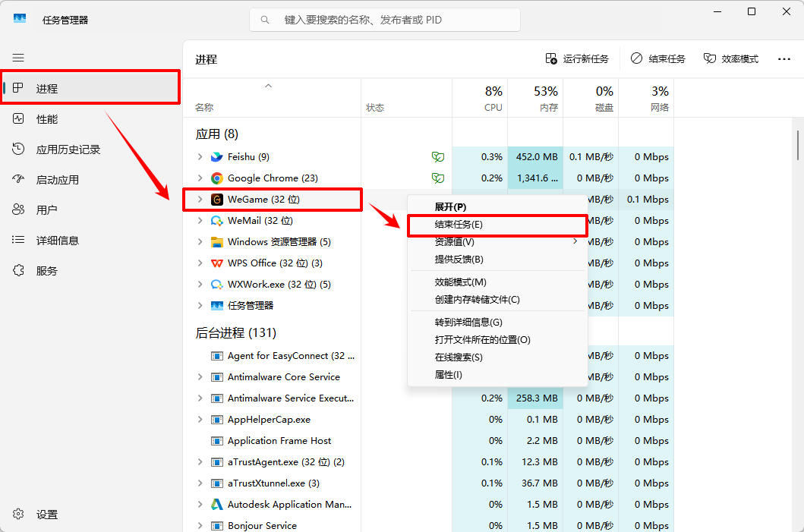Expand aTrustXtunnel.exe (3) row
The height and width of the screenshot is (532, 804).
(x=200, y=483)
